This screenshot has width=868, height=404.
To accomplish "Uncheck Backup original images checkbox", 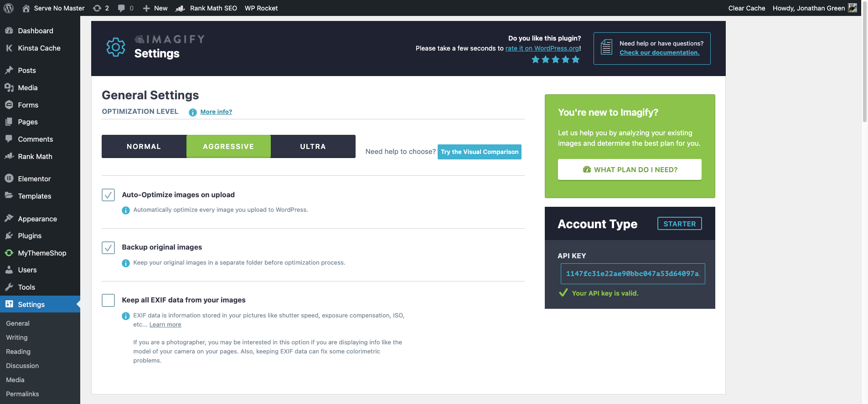I will pos(108,248).
